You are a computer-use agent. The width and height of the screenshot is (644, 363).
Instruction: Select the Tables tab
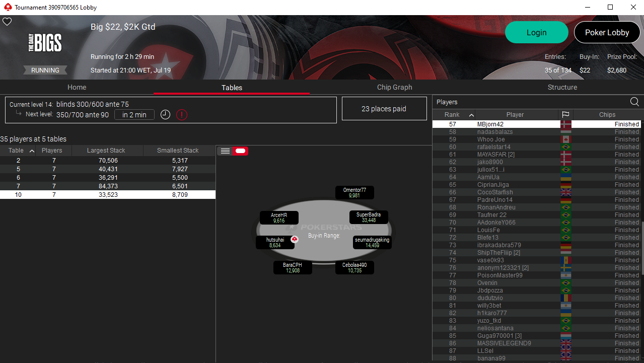(232, 88)
